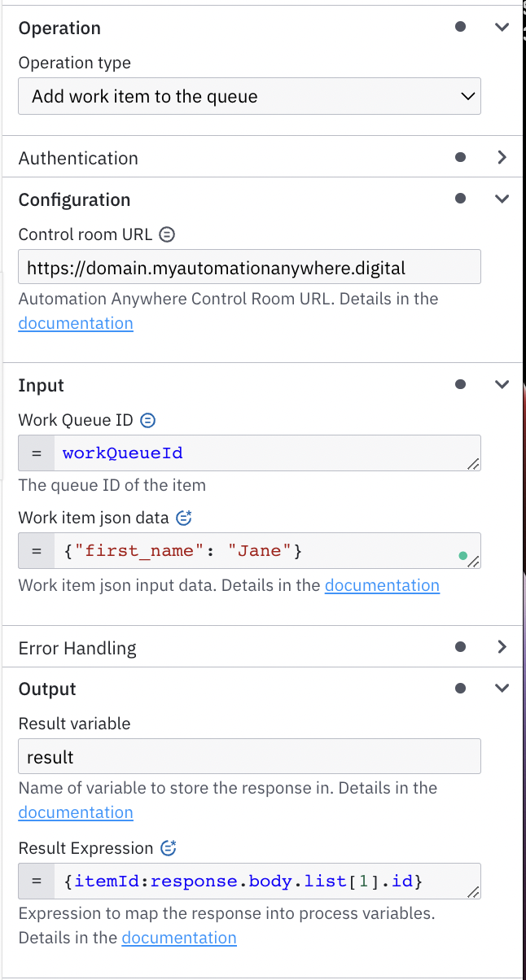Click the icon next to Work item json data
This screenshot has width=526, height=980.
tap(184, 518)
